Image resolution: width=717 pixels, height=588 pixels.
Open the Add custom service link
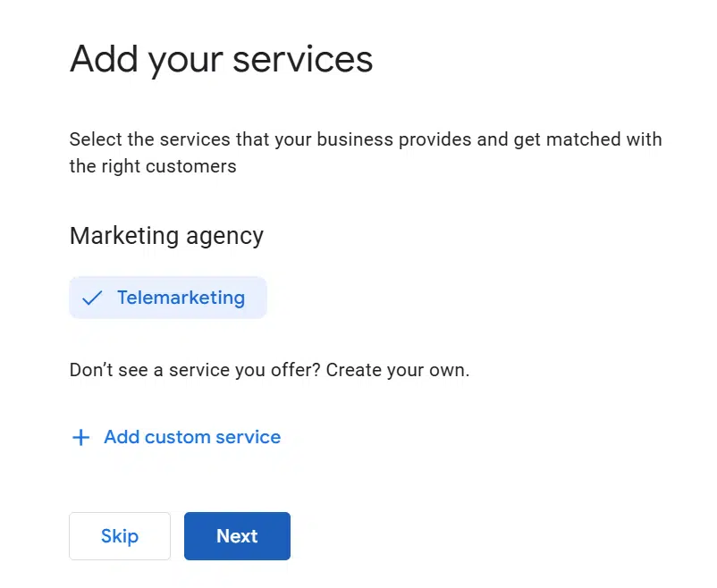tap(176, 437)
